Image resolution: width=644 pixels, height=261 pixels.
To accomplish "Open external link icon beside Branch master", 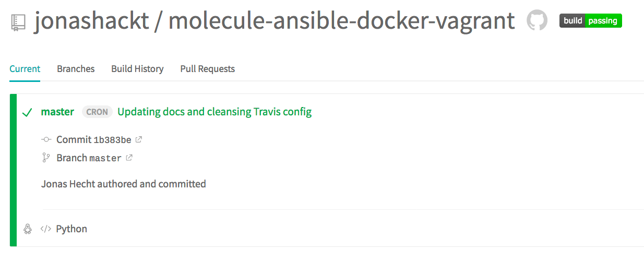I will click(x=129, y=158).
